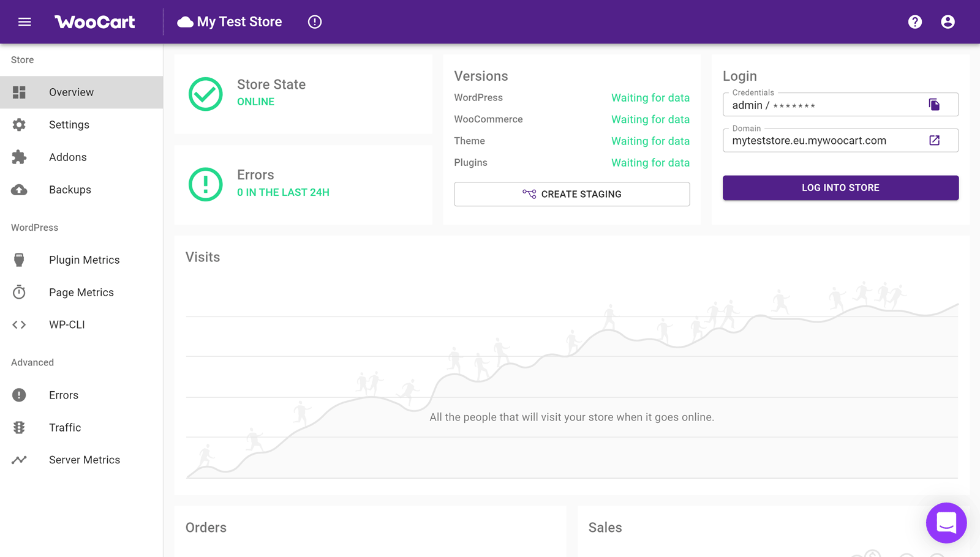Screen dimensions: 980x557
Task: Click WordPress 'Waiting for data' value
Action: (x=650, y=98)
